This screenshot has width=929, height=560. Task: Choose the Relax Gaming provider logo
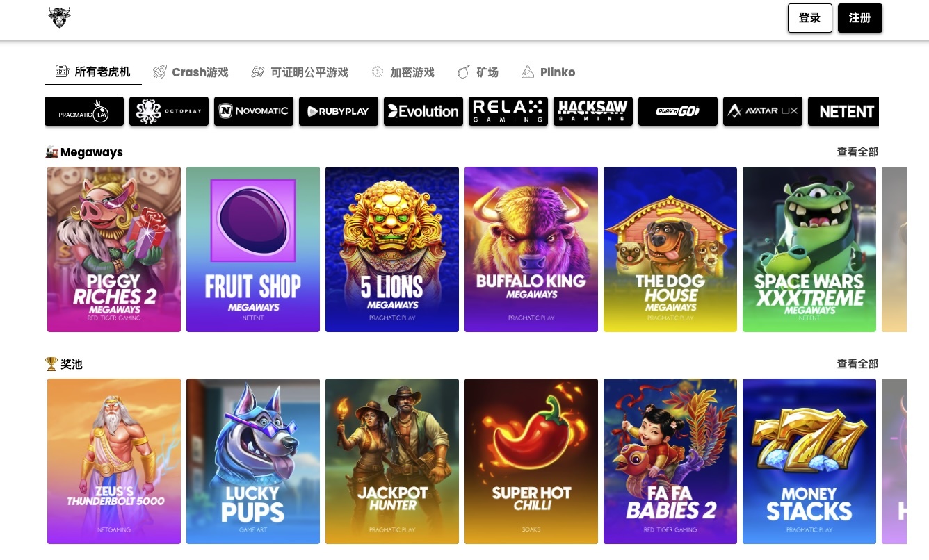click(x=508, y=111)
